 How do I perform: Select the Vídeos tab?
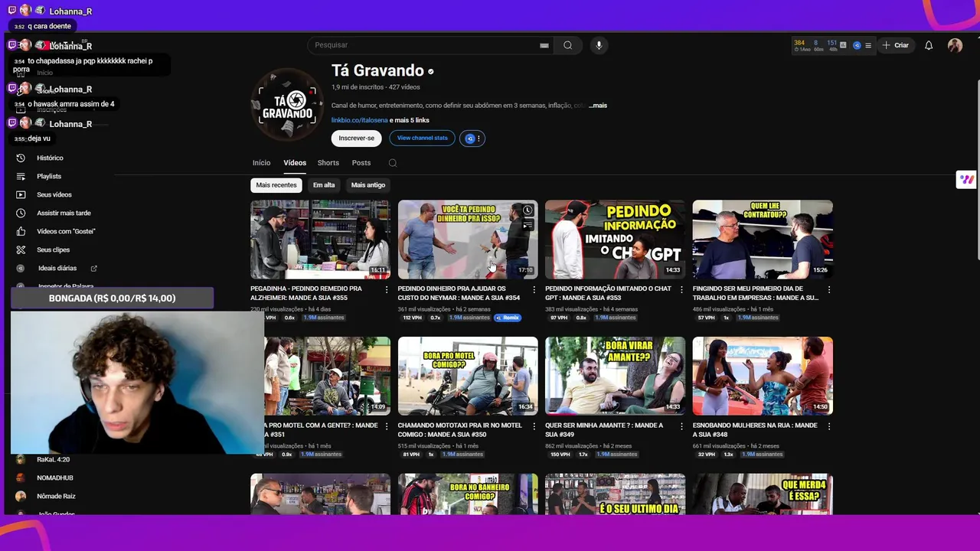295,163
